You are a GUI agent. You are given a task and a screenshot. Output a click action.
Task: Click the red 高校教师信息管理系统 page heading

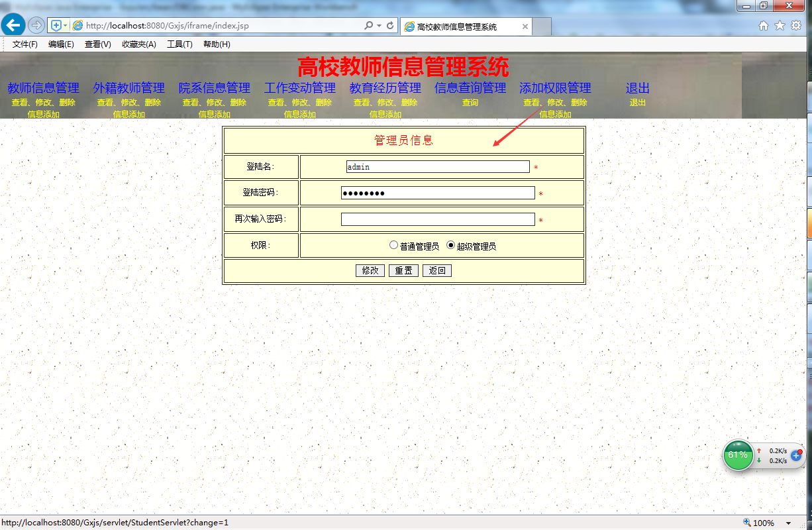403,67
